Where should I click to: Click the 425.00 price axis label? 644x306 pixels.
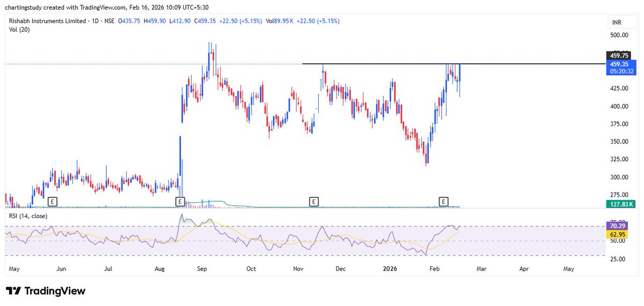coord(619,88)
